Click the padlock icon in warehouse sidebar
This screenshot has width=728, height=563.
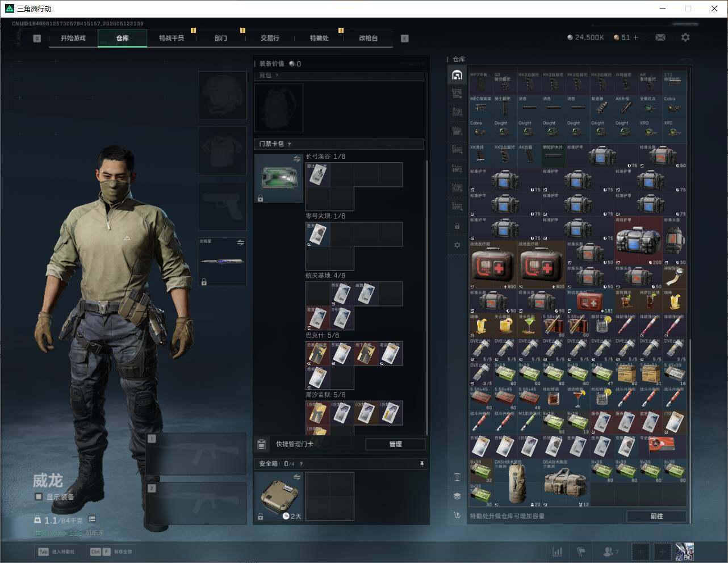[457, 226]
